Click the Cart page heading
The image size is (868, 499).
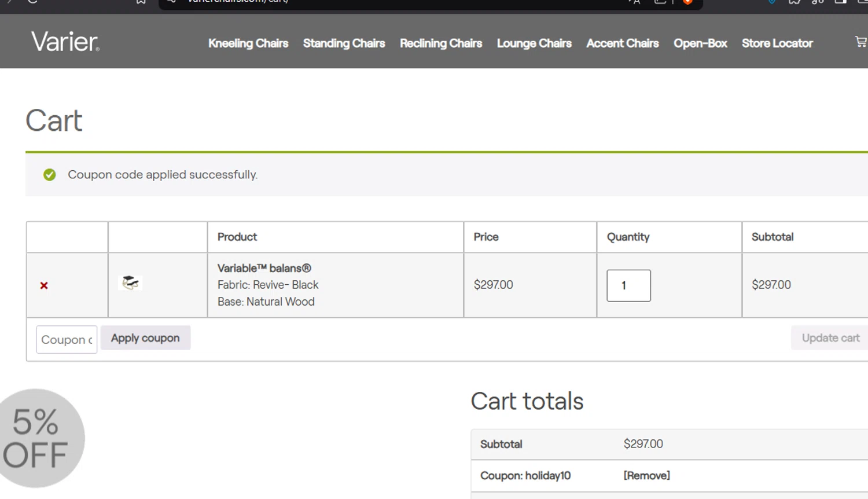(54, 121)
